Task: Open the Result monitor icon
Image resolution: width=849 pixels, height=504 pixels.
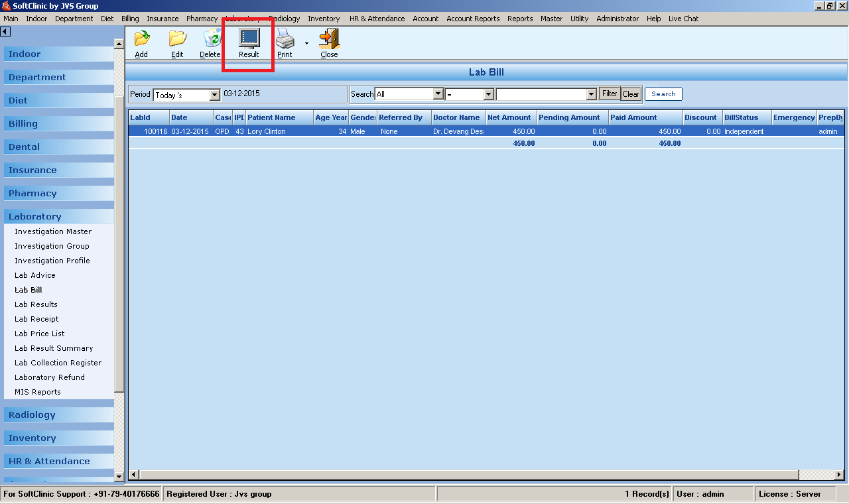Action: 249,40
